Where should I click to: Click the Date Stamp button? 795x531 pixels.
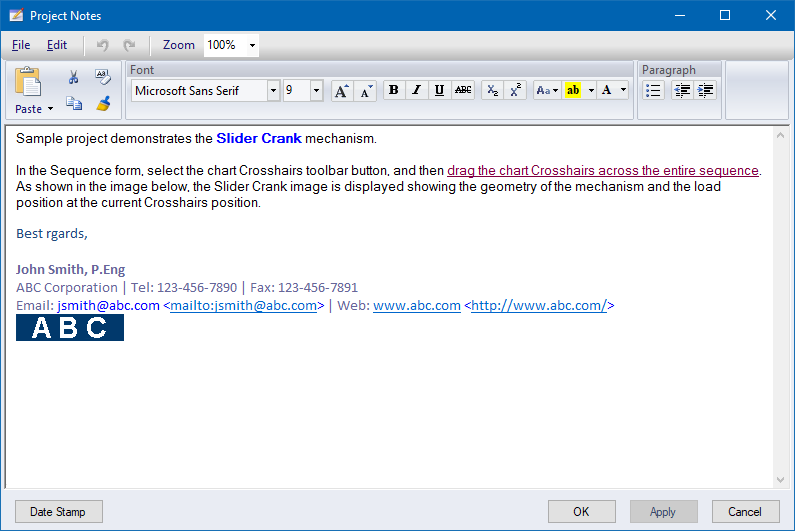[58, 512]
